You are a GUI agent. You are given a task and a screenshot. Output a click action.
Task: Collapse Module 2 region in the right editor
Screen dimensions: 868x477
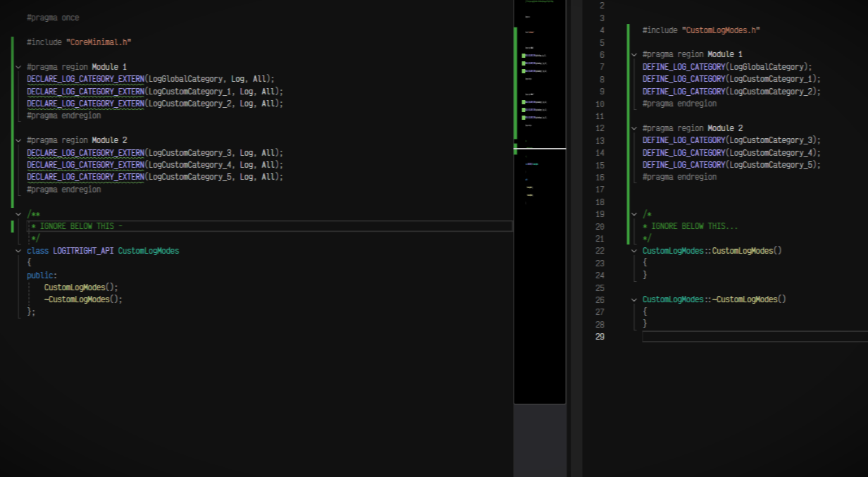pos(633,128)
